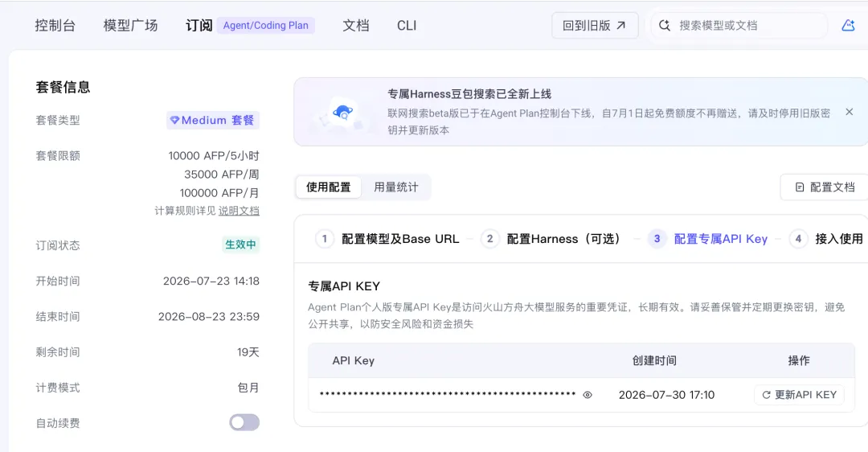Click the cloud search illustration in the banner
The width and height of the screenshot is (868, 452).
[342, 113]
